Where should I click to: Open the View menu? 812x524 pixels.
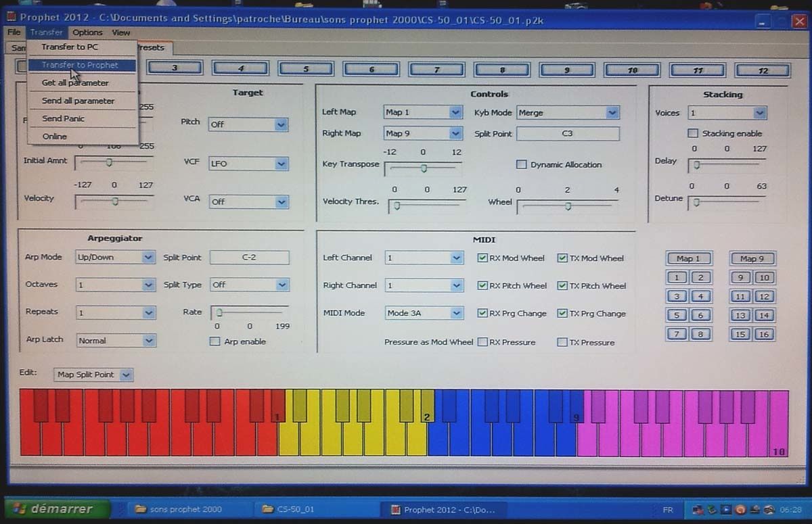pos(121,32)
